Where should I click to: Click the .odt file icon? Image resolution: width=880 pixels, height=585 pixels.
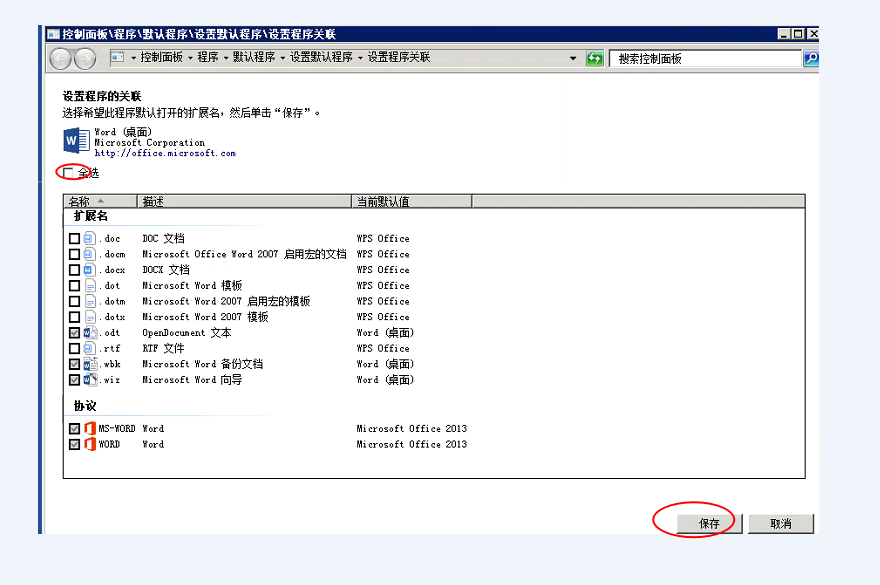[89, 333]
